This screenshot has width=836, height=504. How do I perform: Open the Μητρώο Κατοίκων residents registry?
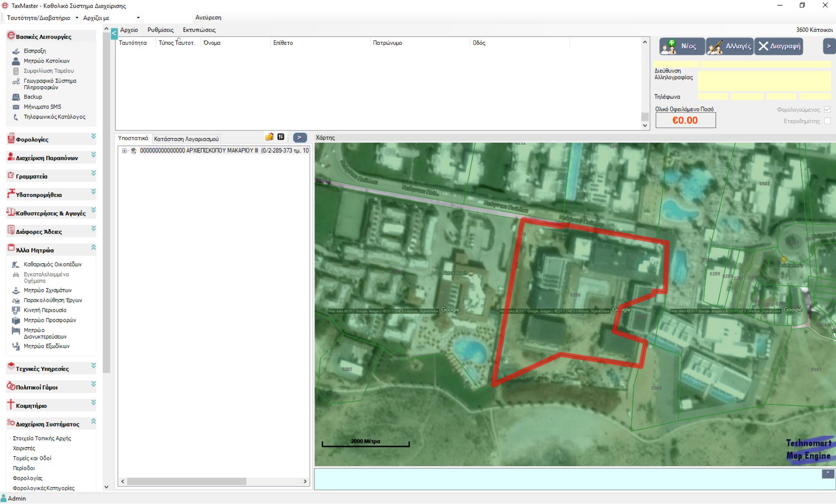[46, 61]
